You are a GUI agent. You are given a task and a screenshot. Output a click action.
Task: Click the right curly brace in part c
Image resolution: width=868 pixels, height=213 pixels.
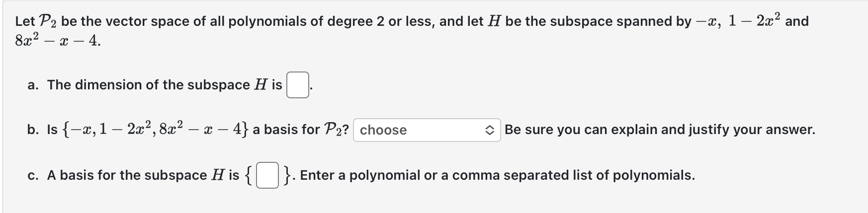pyautogui.click(x=287, y=176)
